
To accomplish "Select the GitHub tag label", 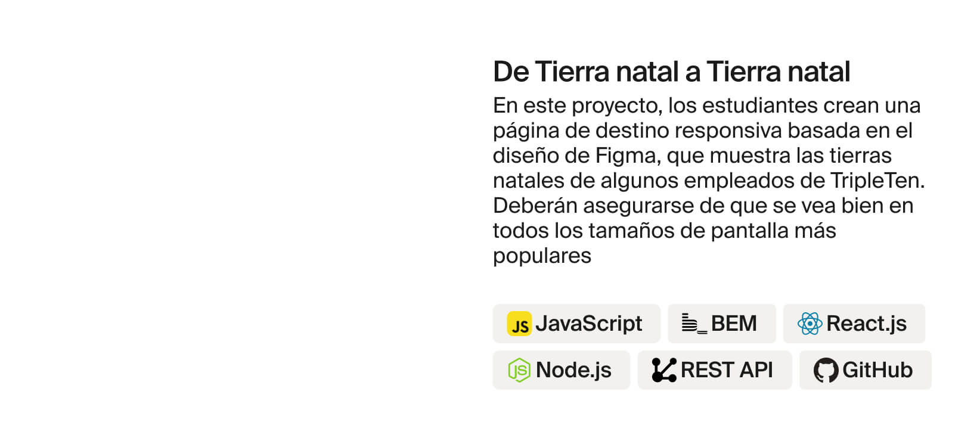I will tap(877, 370).
